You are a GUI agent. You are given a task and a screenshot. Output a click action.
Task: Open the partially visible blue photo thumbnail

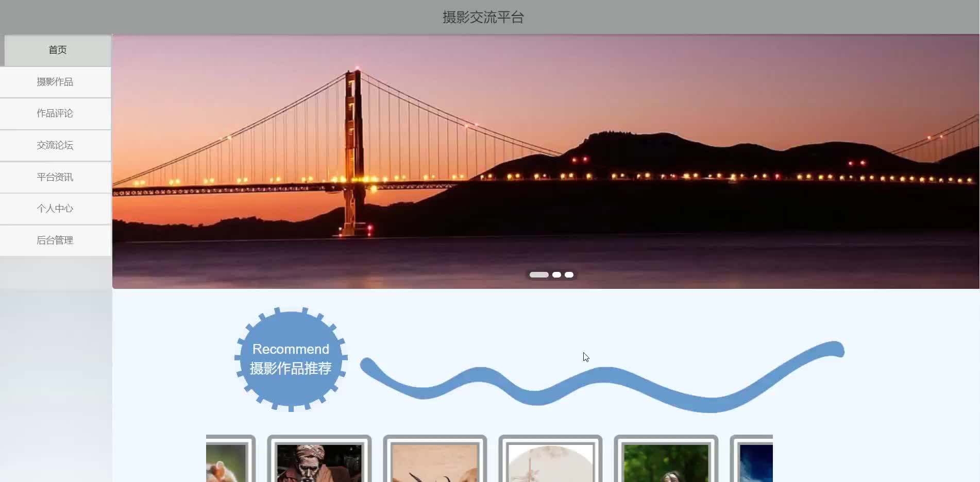[x=751, y=459]
